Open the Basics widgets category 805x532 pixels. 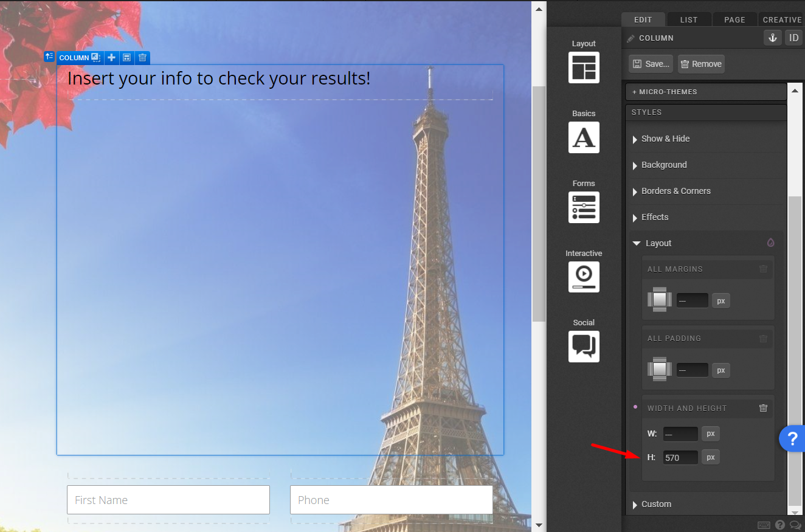(584, 137)
